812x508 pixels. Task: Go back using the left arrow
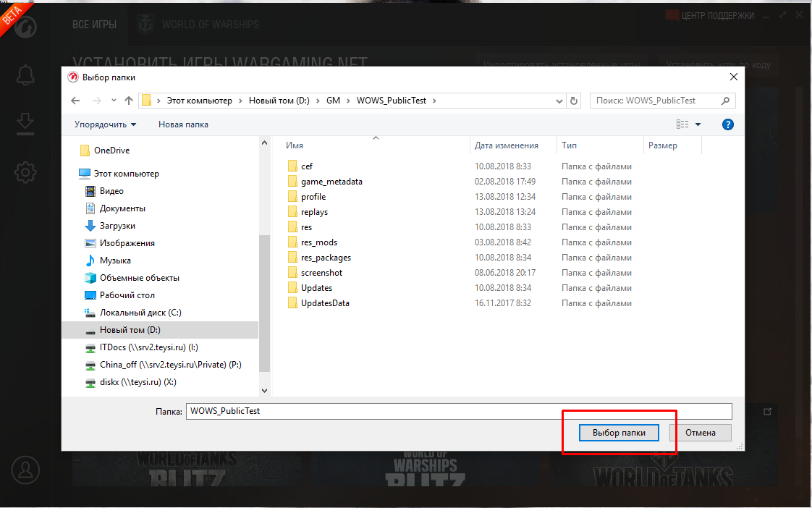tap(75, 101)
